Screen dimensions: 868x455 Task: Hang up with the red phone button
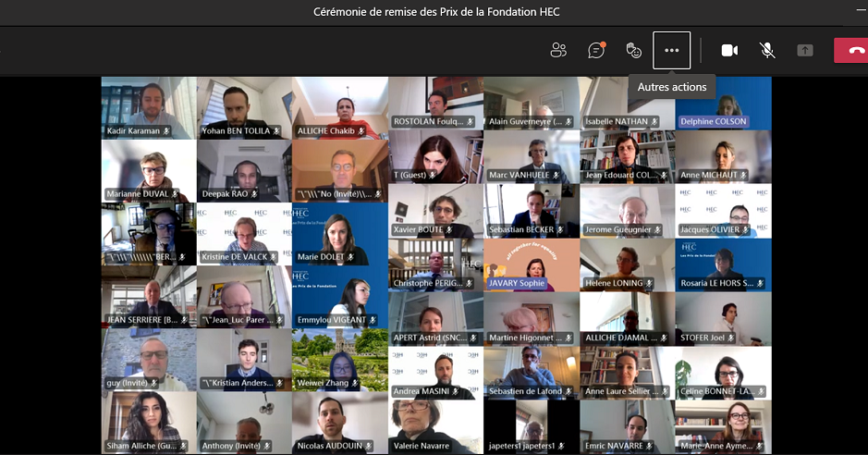tap(851, 50)
